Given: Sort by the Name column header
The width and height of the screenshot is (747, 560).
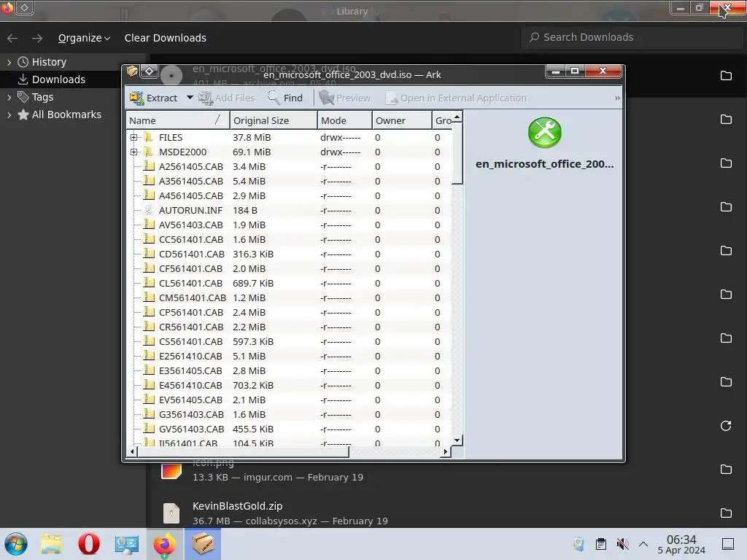Looking at the screenshot, I should pyautogui.click(x=178, y=120).
